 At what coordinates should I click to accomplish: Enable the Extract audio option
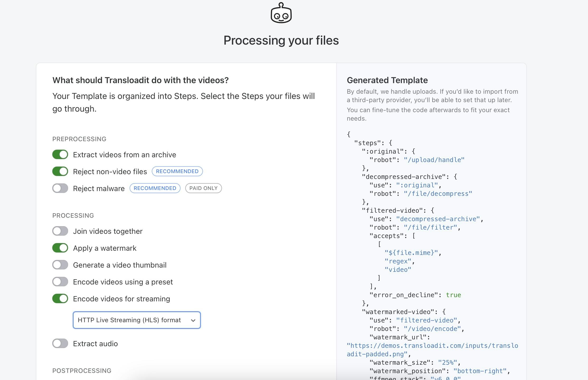point(60,344)
